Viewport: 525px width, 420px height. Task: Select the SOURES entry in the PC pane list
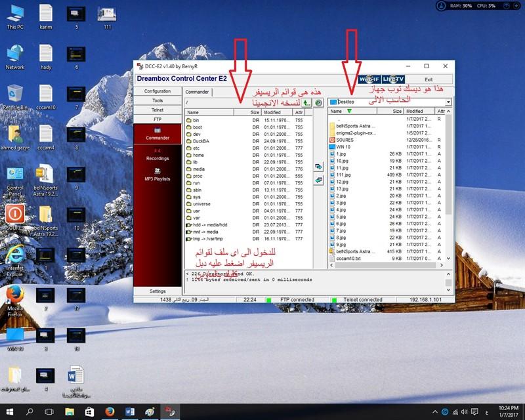(387, 140)
